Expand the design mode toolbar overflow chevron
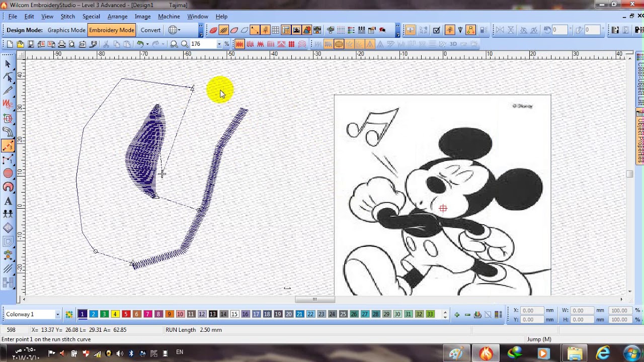644x362 pixels. pyautogui.click(x=201, y=30)
